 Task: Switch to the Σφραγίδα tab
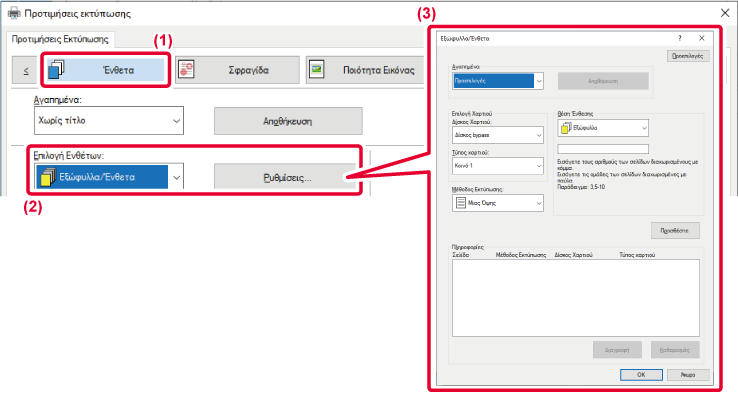pyautogui.click(x=237, y=70)
